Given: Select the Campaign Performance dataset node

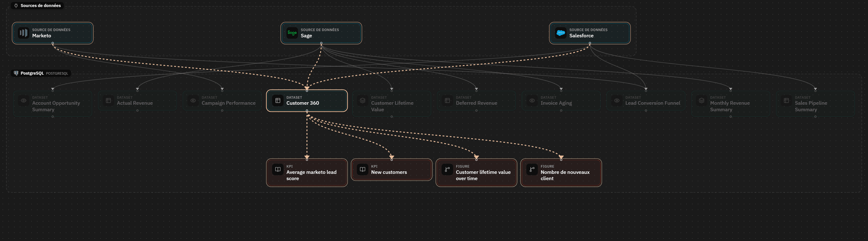Looking at the screenshot, I should tap(222, 100).
